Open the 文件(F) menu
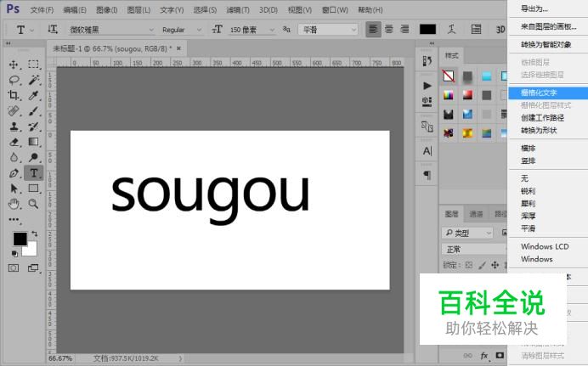Image resolution: width=588 pixels, height=366 pixels. pyautogui.click(x=42, y=10)
